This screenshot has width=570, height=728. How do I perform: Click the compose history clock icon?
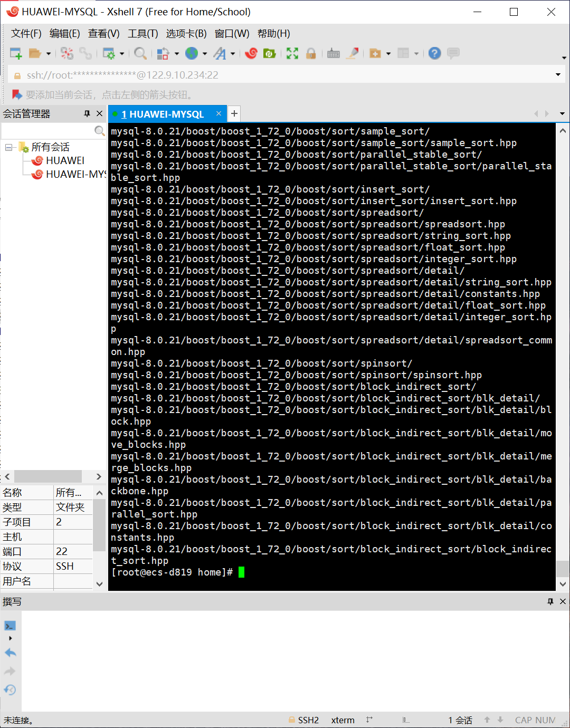click(10, 689)
